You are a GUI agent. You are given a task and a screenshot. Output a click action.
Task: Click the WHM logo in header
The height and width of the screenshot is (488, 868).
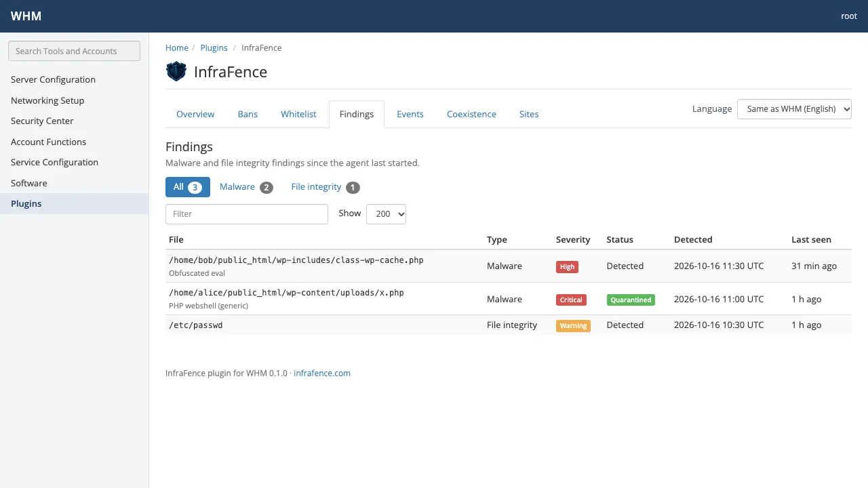(x=26, y=16)
